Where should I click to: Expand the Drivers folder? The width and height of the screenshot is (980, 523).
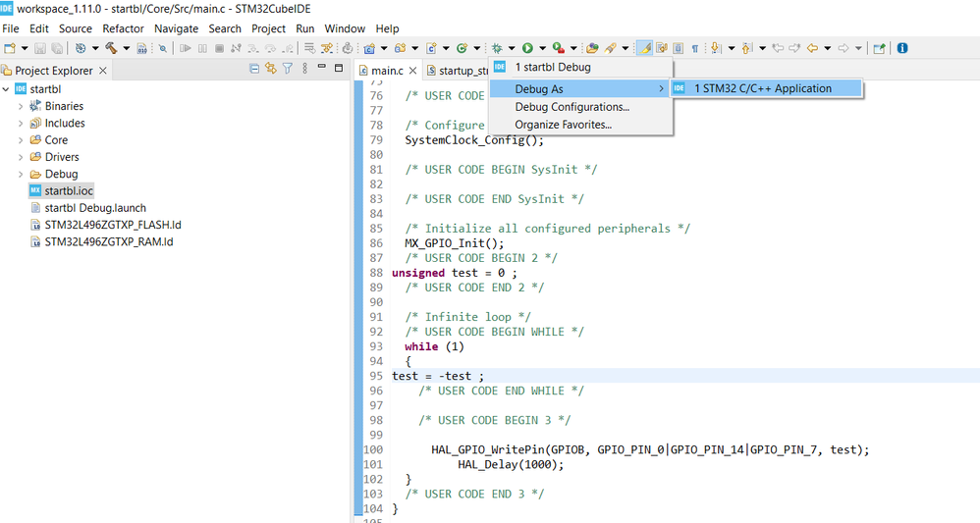tap(21, 157)
